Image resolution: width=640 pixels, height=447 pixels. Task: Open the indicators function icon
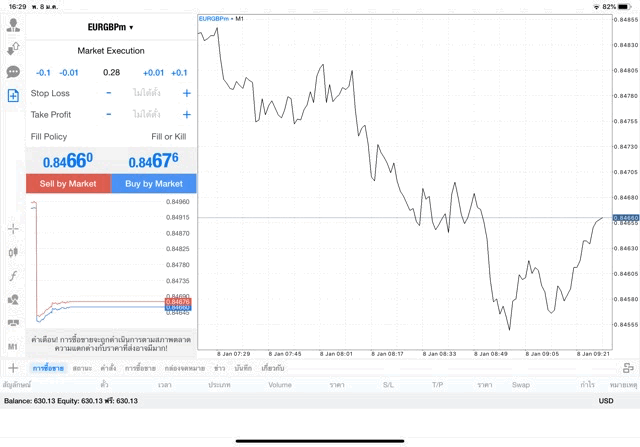pos(13,275)
